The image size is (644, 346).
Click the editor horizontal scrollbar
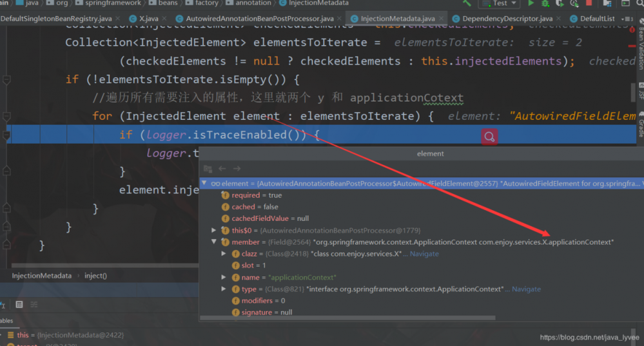tap(105, 265)
